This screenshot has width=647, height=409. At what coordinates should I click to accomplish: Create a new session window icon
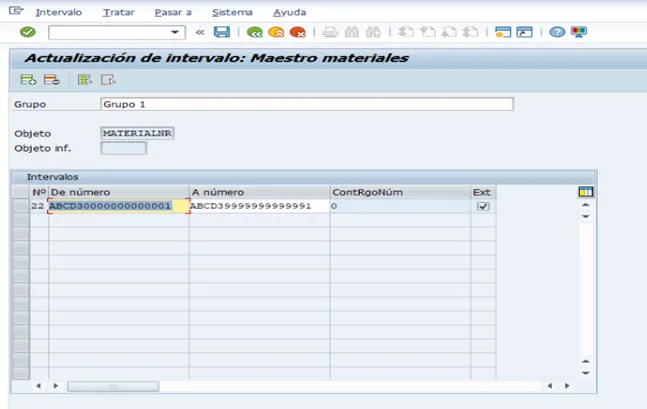click(x=503, y=32)
